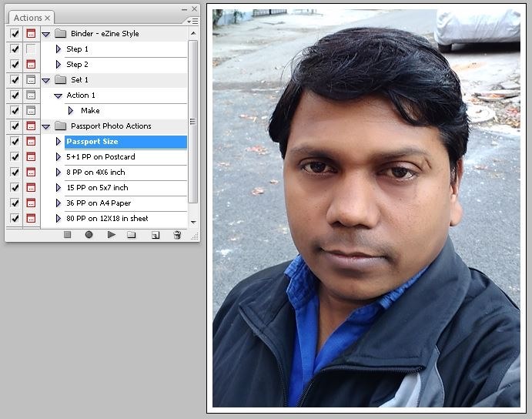Close the Actions tab
The width and height of the screenshot is (532, 419).
pos(48,18)
